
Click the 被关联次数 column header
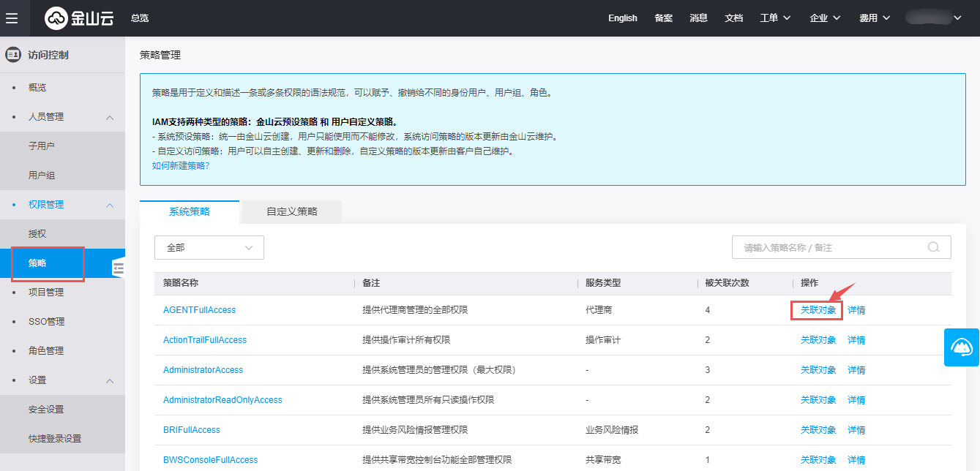pos(727,283)
